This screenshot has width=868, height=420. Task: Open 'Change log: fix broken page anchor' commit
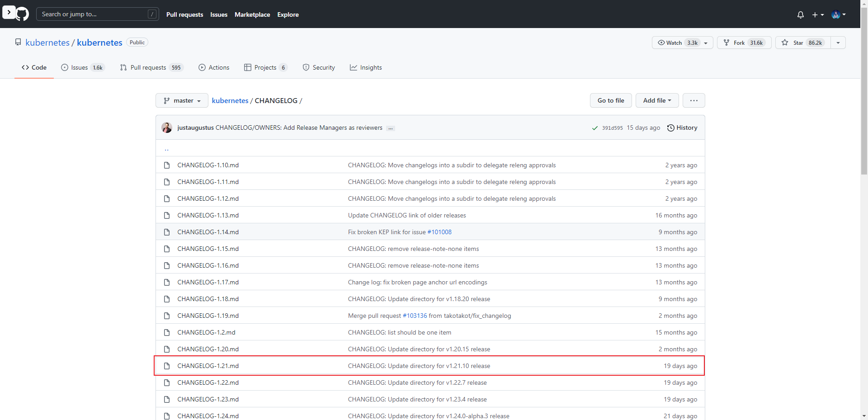[x=418, y=282]
